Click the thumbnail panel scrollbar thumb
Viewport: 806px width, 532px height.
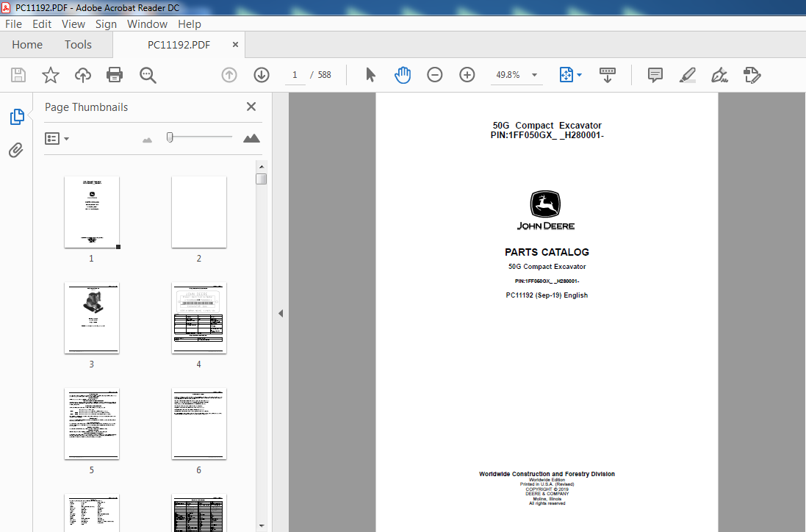pyautogui.click(x=262, y=179)
